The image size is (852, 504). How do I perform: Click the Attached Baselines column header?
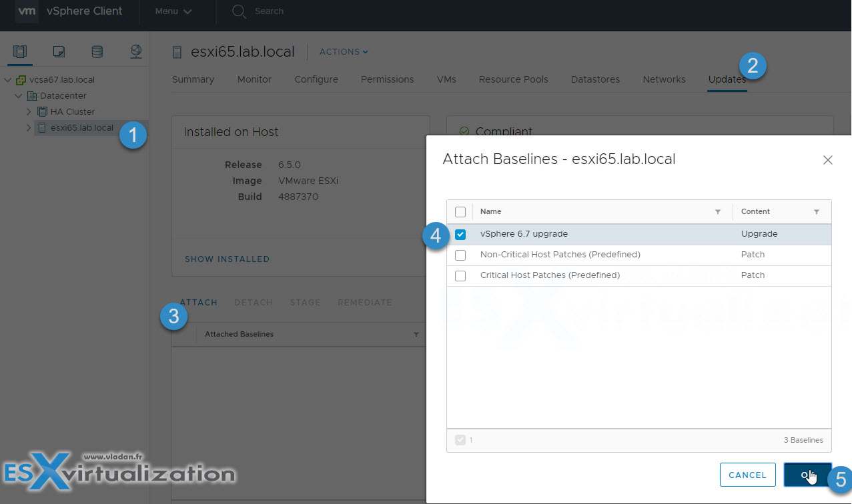click(x=239, y=335)
